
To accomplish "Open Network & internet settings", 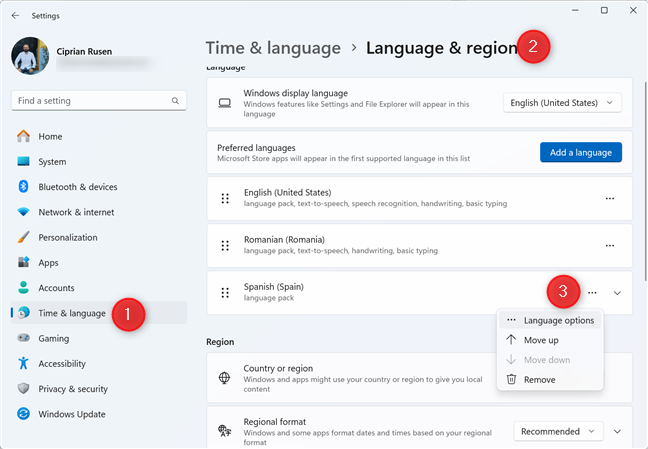I will (99, 212).
